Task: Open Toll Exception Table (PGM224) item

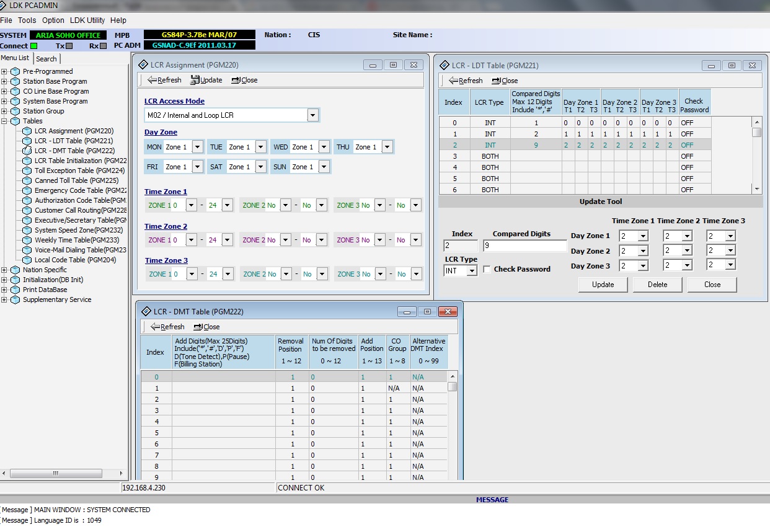Action: [79, 171]
